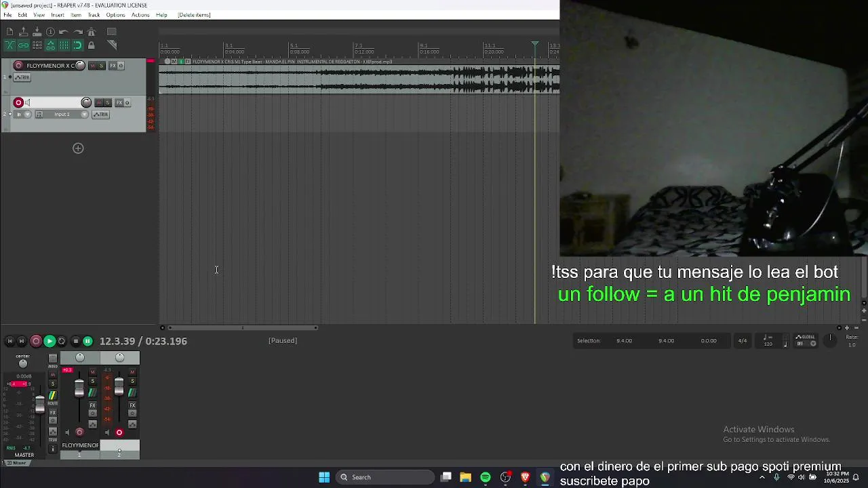This screenshot has width=868, height=488.
Task: Open envelope TRIM button on track 2
Action: 100,114
